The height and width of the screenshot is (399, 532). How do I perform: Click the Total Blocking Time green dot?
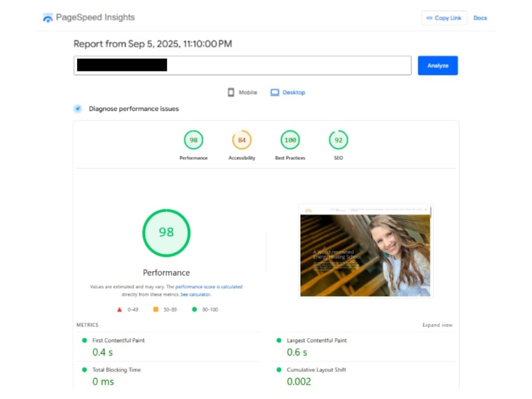[85, 370]
